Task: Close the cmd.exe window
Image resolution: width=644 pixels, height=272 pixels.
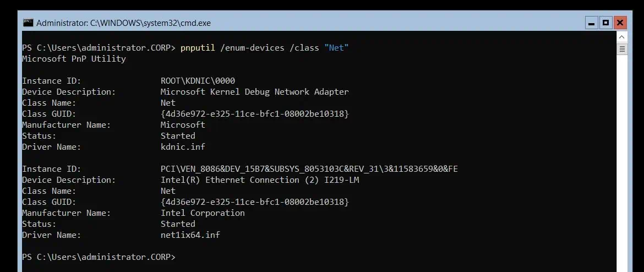Action: [620, 23]
